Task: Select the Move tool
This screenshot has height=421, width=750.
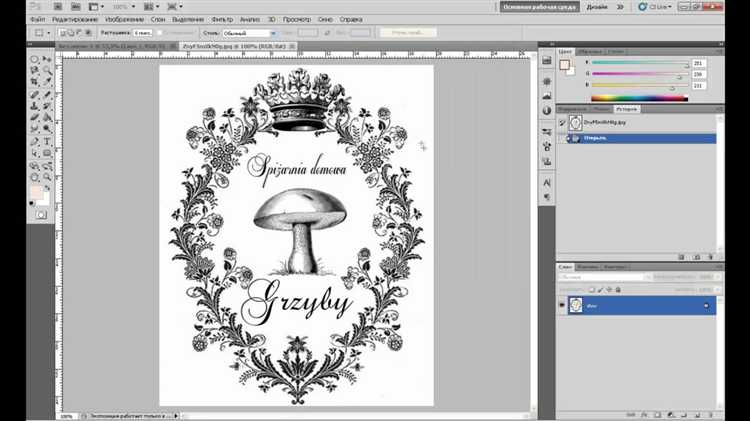Action: tap(47, 59)
